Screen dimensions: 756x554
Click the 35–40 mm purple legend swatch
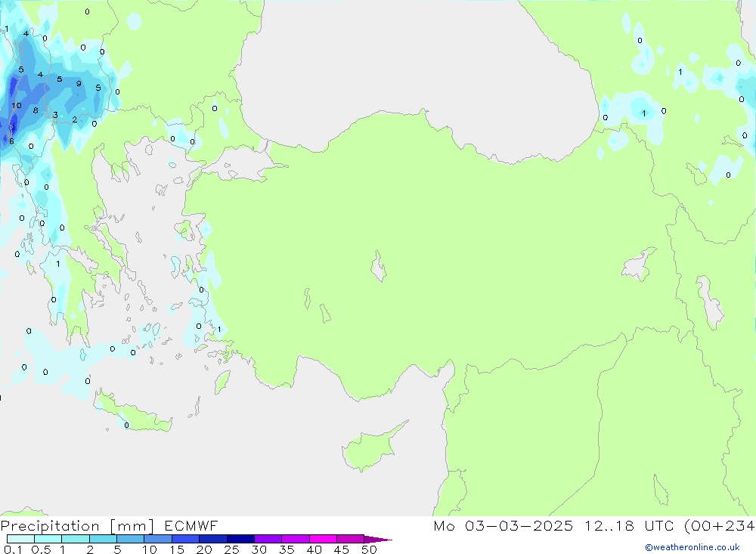tap(295, 539)
